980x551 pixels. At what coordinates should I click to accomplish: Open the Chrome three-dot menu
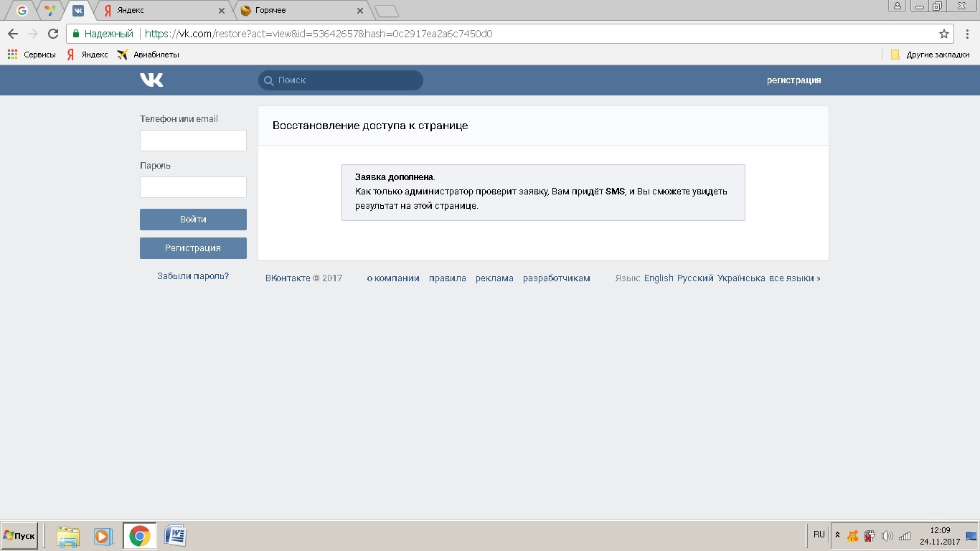coord(967,34)
